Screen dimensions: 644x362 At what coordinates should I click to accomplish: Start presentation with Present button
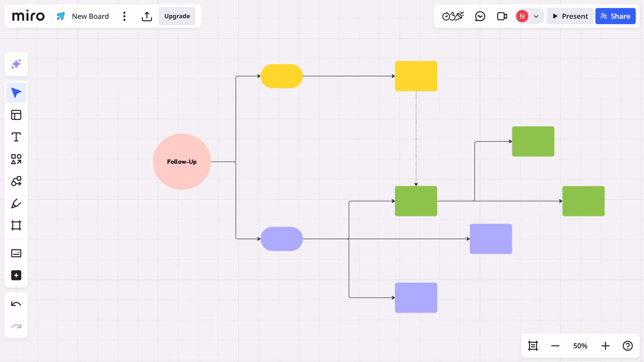[x=570, y=16]
